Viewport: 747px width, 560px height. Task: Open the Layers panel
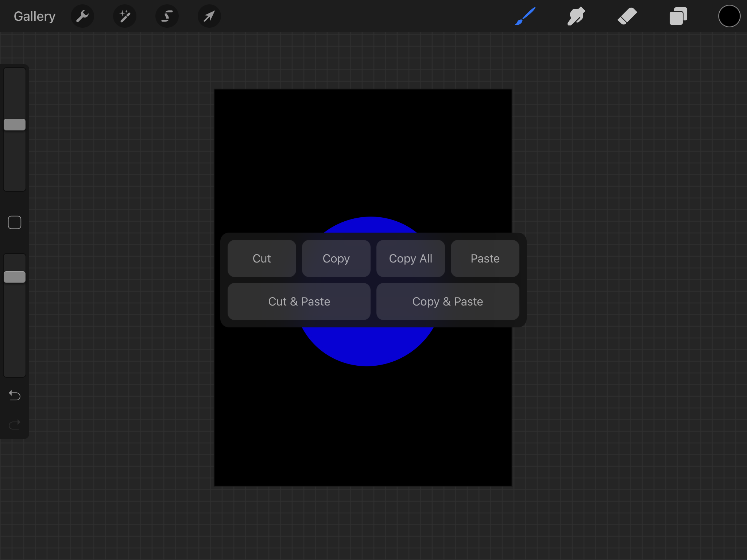pos(678,16)
